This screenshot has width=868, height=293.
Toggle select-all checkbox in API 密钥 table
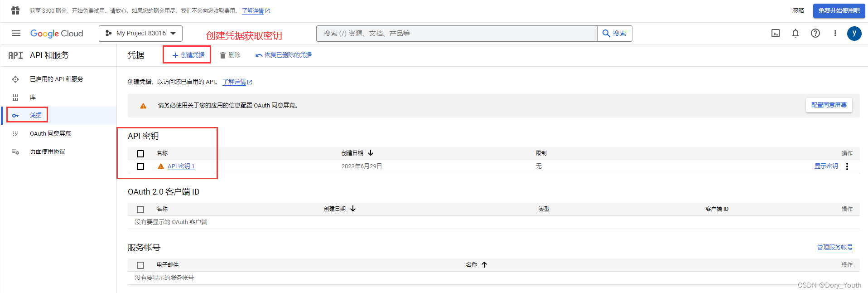coord(140,154)
